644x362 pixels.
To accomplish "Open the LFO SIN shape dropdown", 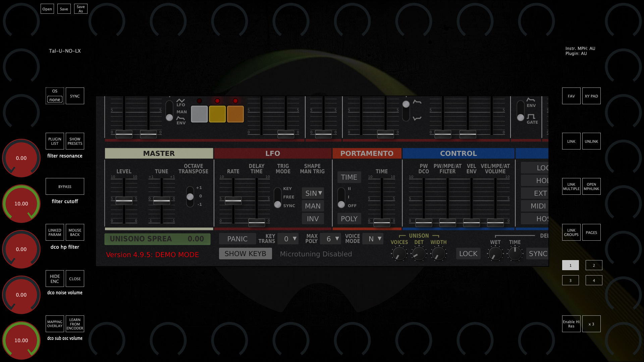I will point(313,193).
